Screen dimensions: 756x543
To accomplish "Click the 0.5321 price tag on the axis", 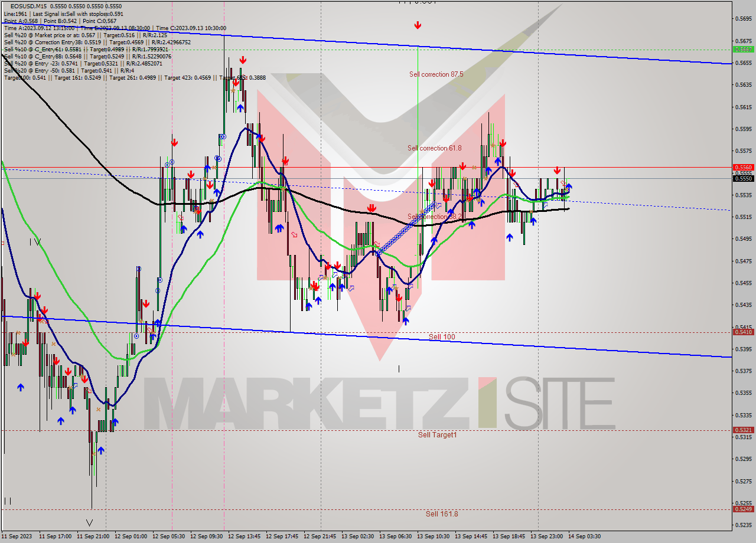I will pos(742,430).
